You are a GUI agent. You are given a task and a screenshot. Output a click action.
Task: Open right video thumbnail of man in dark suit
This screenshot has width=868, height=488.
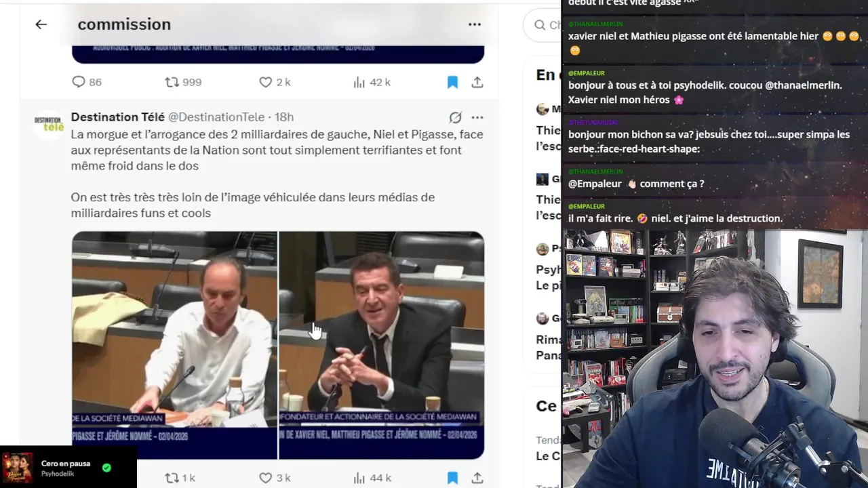pos(382,345)
